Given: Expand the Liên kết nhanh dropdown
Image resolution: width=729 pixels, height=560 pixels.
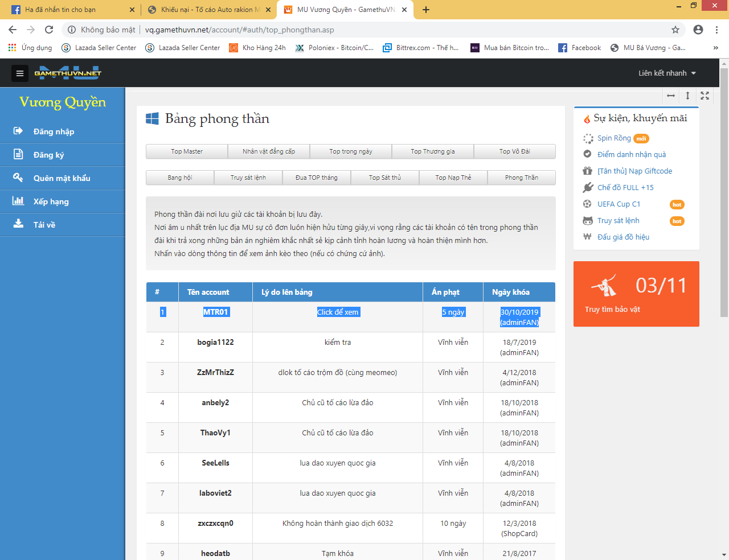Looking at the screenshot, I should pos(667,73).
